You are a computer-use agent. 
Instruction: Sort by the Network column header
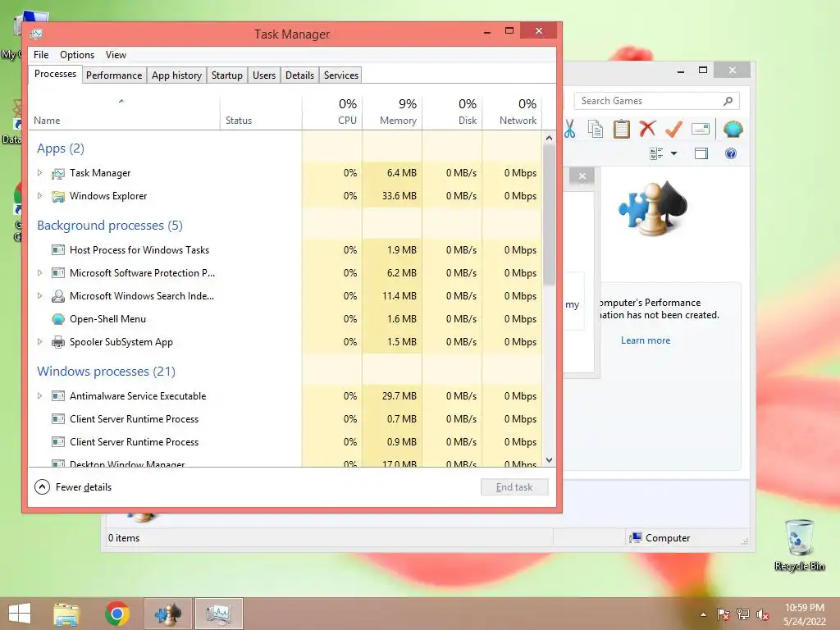point(512,112)
